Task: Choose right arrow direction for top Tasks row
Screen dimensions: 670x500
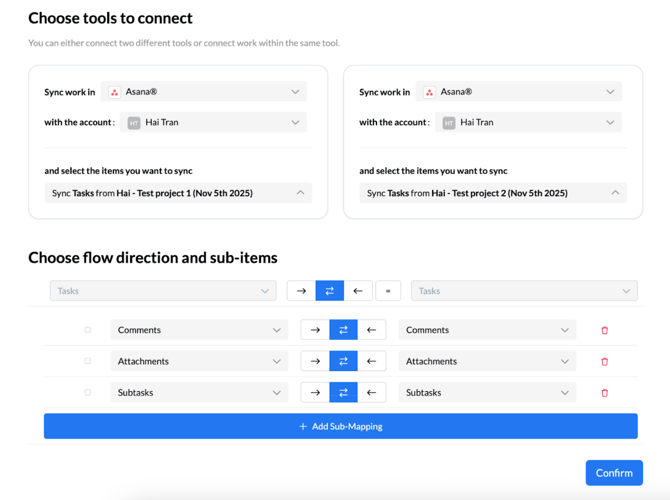Action: pyautogui.click(x=301, y=291)
